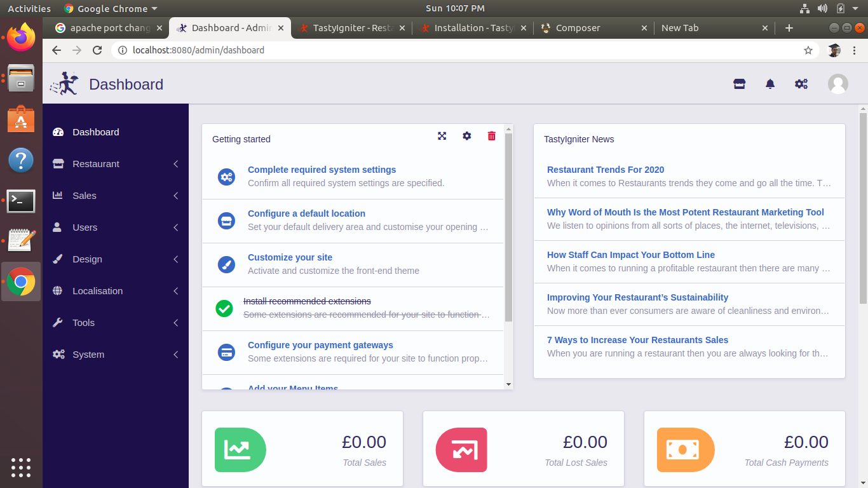Expand the System menu chevron
This screenshot has height=488, width=868.
pyautogui.click(x=176, y=355)
